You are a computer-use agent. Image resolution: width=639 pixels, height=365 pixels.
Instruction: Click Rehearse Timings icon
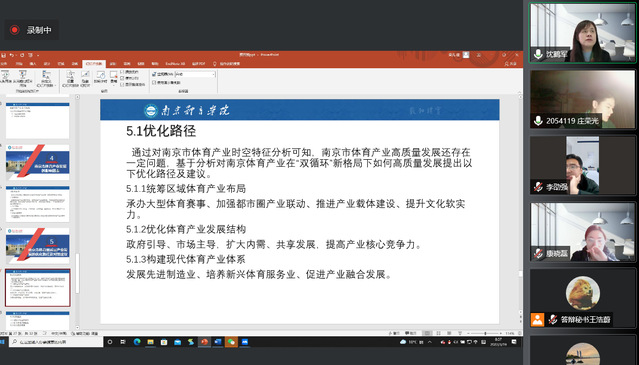tap(101, 77)
